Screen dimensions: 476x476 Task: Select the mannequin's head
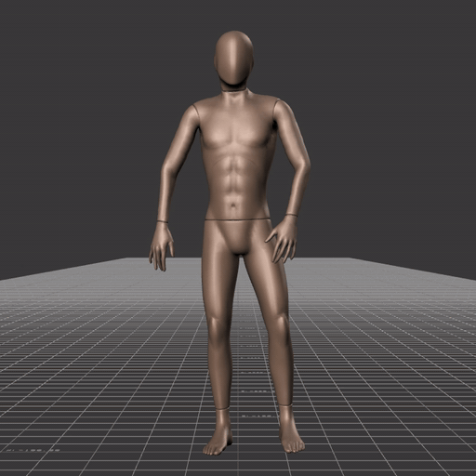233,58
